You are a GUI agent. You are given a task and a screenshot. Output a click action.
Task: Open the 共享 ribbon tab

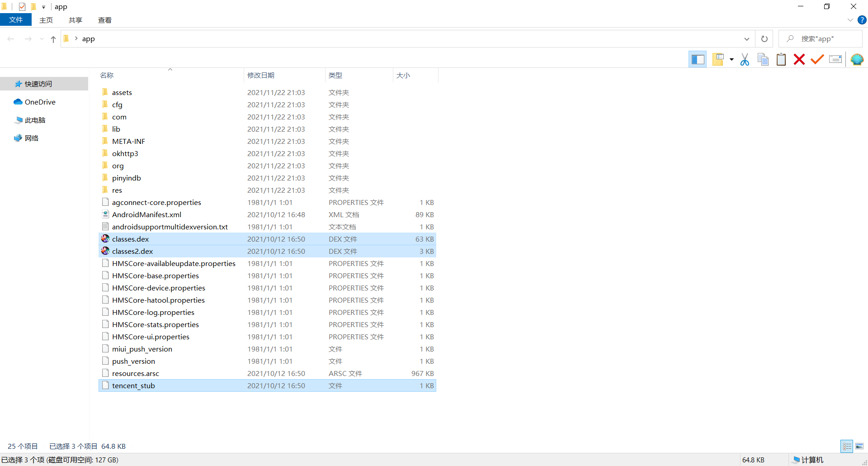[x=75, y=20]
